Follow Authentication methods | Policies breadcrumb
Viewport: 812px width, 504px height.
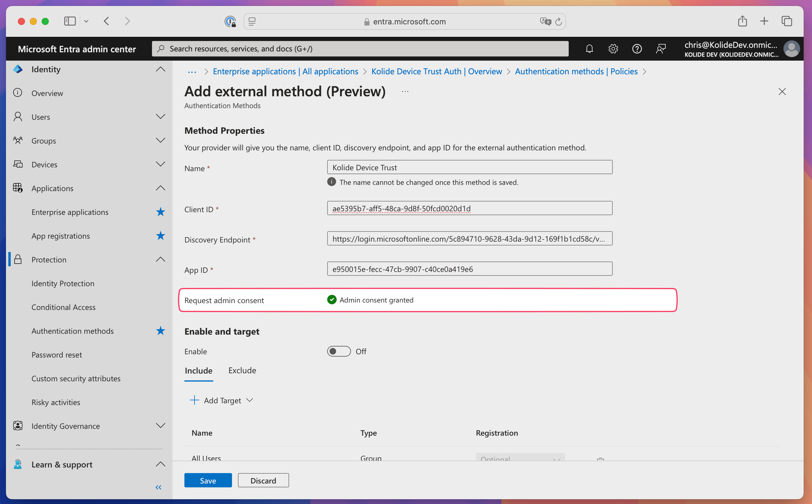pos(576,71)
